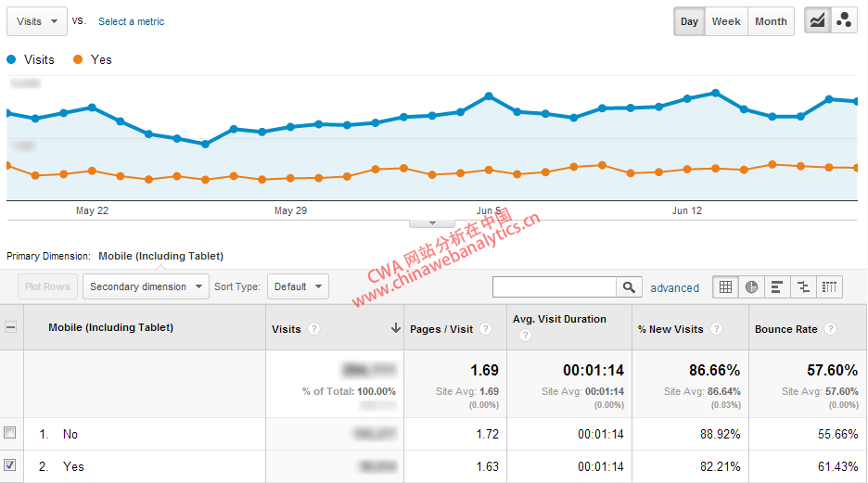This screenshot has height=483, width=868.
Task: Open the Sort Type Default dropdown
Action: coord(298,286)
